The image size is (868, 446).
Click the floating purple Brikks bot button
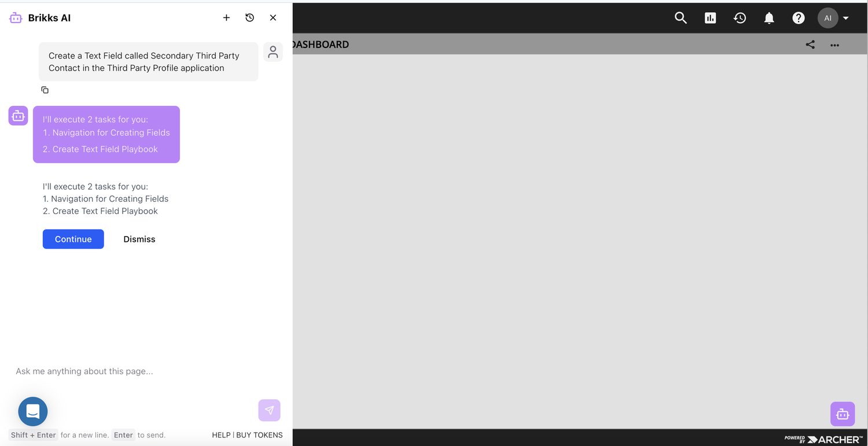(x=843, y=414)
